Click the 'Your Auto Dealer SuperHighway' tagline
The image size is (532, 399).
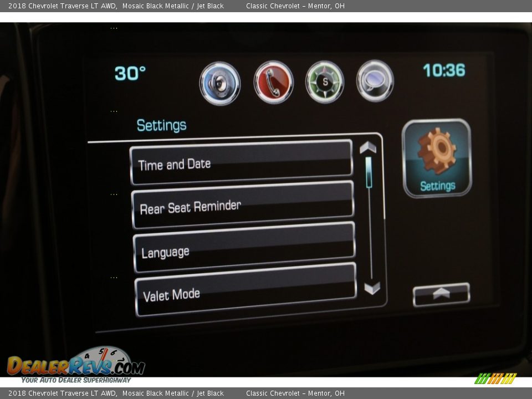point(76,380)
